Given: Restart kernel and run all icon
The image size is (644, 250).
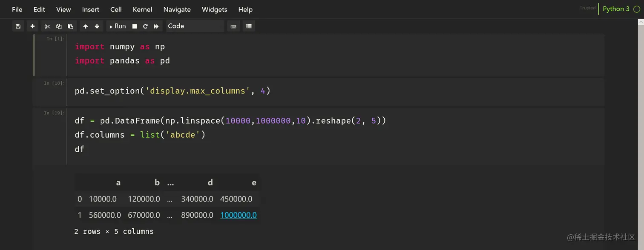Looking at the screenshot, I should click(156, 26).
